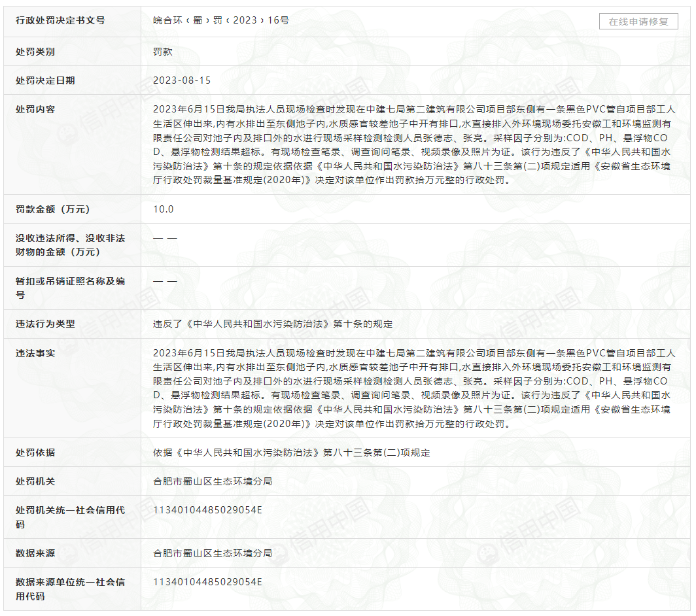
Task: Click the 违法行为类型 value text
Action: (x=273, y=324)
